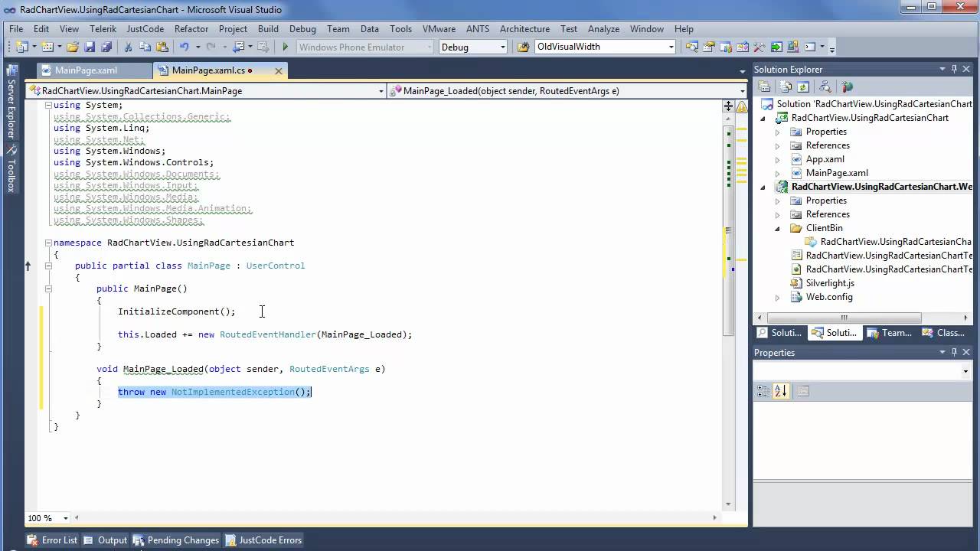Image resolution: width=980 pixels, height=551 pixels.
Task: Close the MainPage.xaml.cs tab
Action: (278, 70)
